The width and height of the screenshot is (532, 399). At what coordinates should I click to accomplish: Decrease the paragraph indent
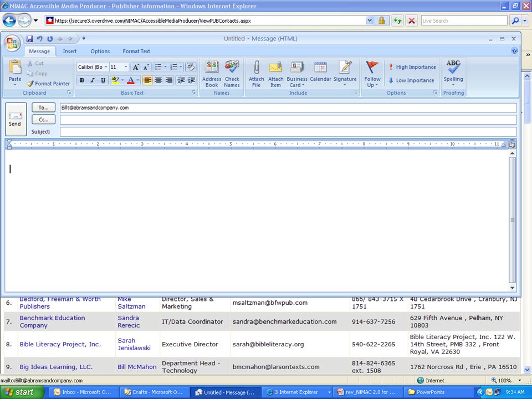181,80
